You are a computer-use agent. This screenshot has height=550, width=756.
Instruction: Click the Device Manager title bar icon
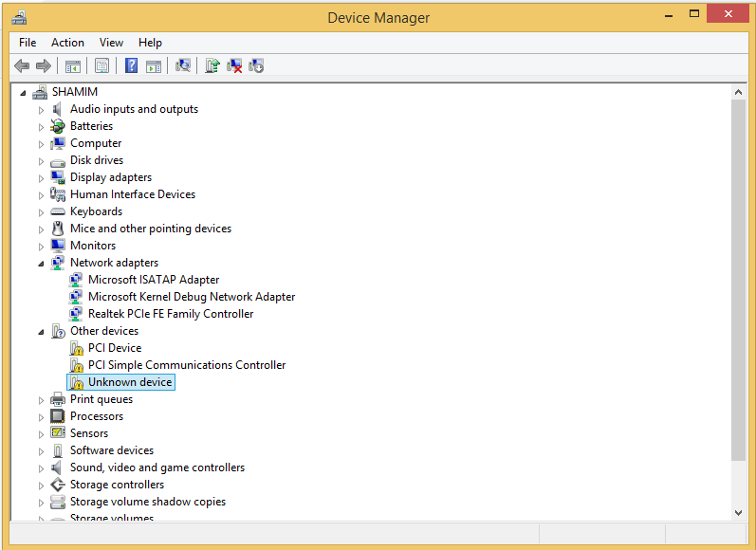click(x=19, y=18)
